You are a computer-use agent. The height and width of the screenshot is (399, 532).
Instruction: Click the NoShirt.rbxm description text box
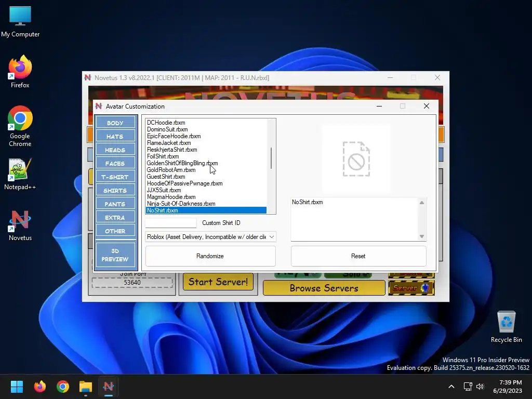pos(354,219)
